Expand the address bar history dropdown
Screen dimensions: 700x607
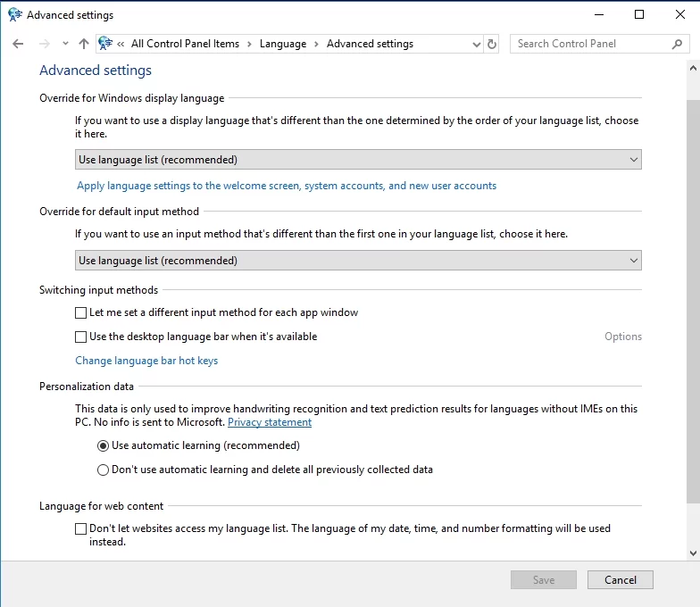click(476, 44)
